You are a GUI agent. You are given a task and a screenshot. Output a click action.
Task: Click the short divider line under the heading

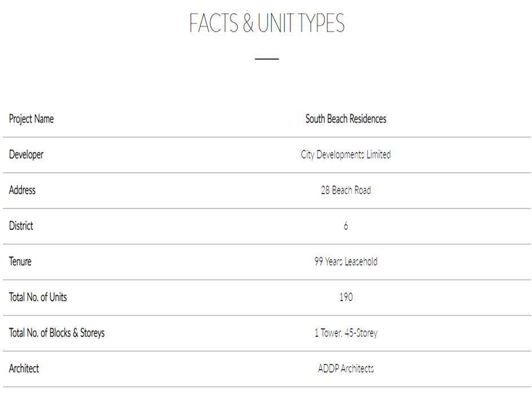tap(266, 58)
